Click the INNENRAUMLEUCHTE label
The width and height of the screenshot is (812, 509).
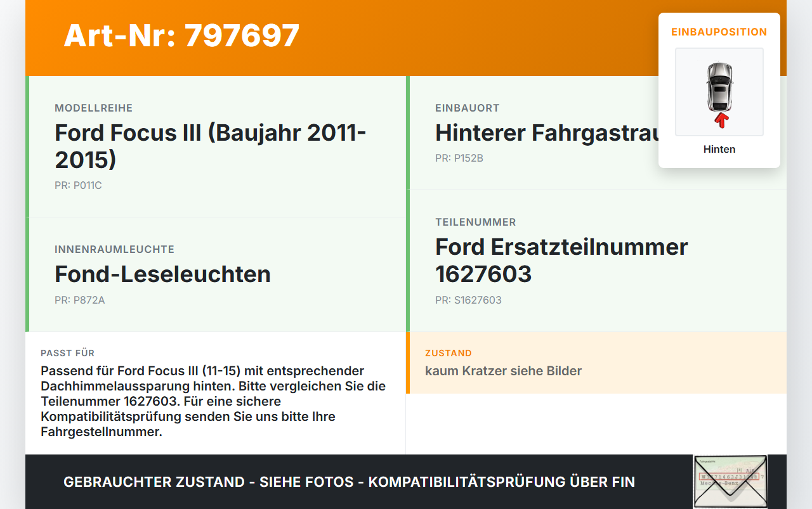114,250
